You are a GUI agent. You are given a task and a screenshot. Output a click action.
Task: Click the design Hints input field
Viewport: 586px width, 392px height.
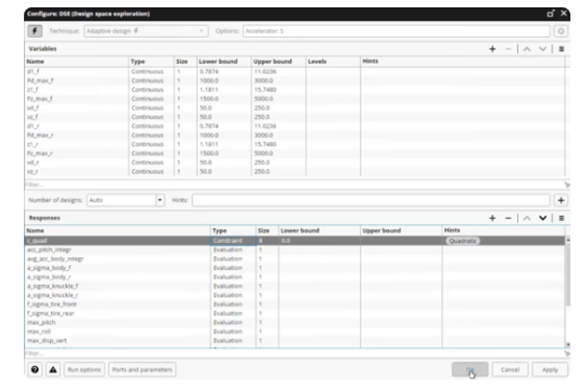click(x=371, y=200)
